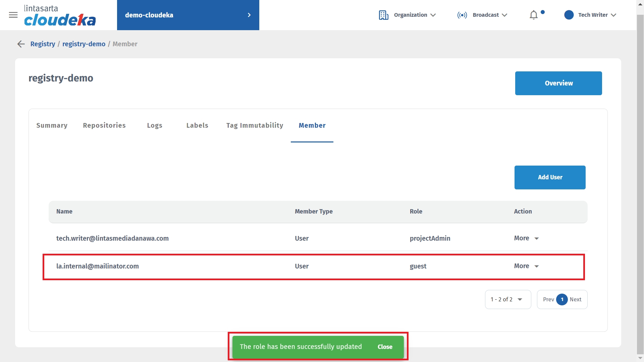Close the role updated notification

pyautogui.click(x=385, y=347)
